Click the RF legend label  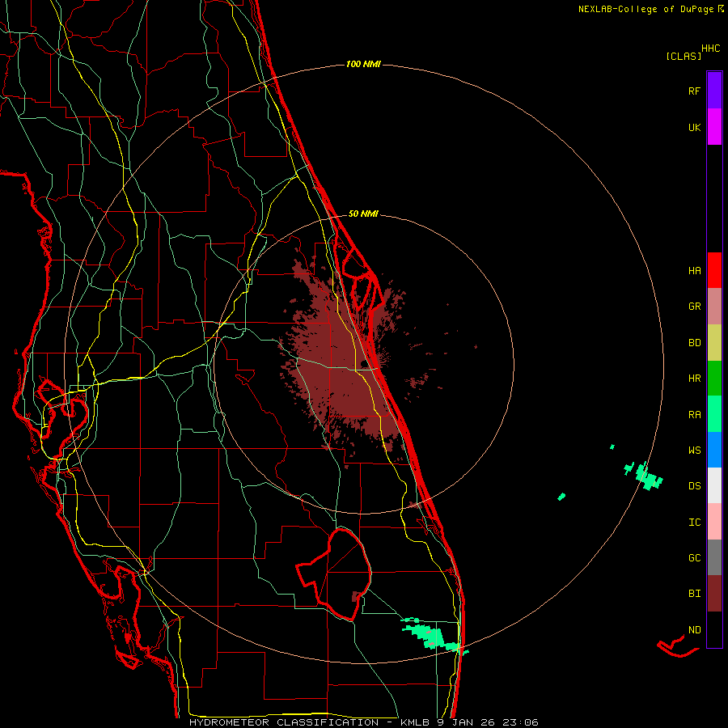(x=694, y=91)
